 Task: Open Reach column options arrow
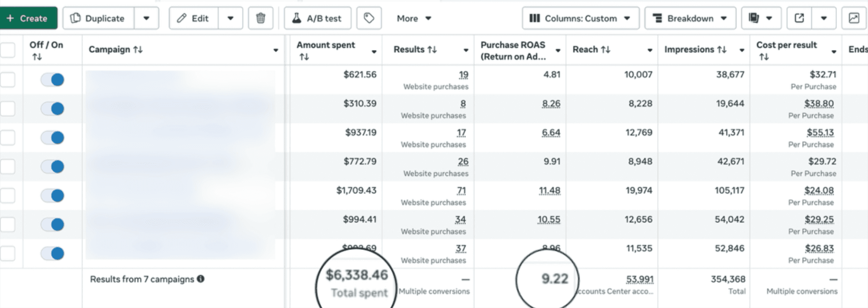click(650, 50)
